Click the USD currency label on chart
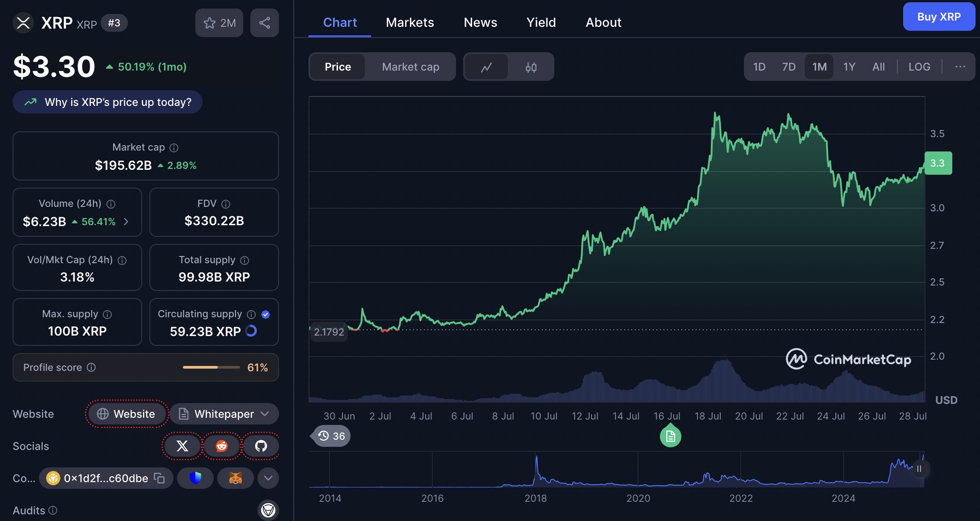This screenshot has height=521, width=980. (946, 400)
